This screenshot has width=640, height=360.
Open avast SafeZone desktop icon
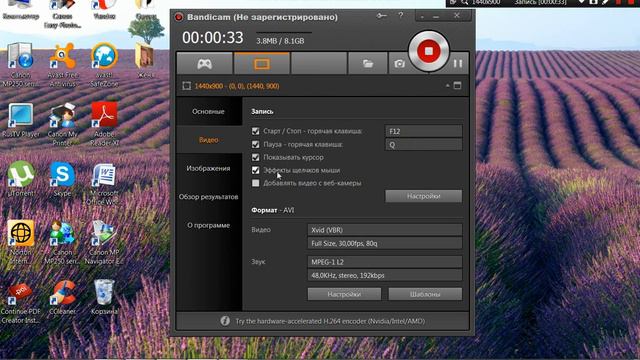click(104, 64)
